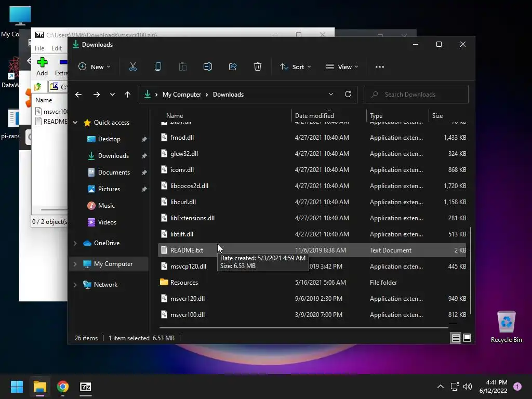The width and height of the screenshot is (532, 399).
Task: Open the View options dropdown
Action: pyautogui.click(x=342, y=67)
